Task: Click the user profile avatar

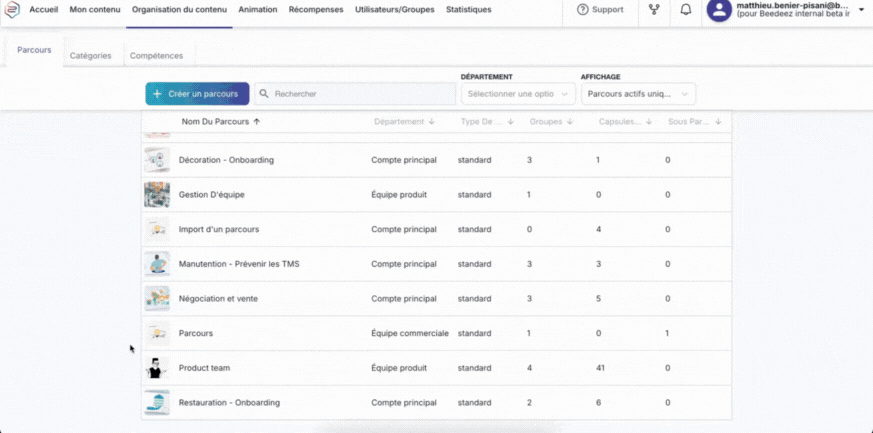Action: (x=718, y=10)
